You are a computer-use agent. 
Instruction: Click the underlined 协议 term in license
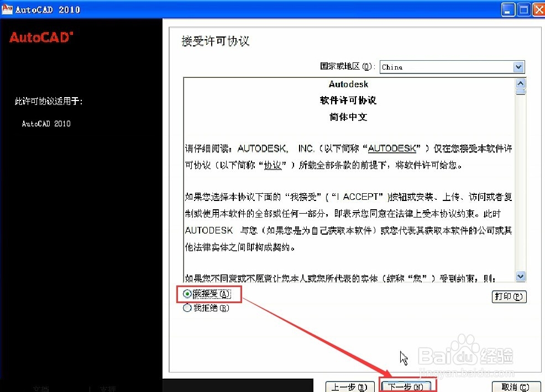point(273,165)
